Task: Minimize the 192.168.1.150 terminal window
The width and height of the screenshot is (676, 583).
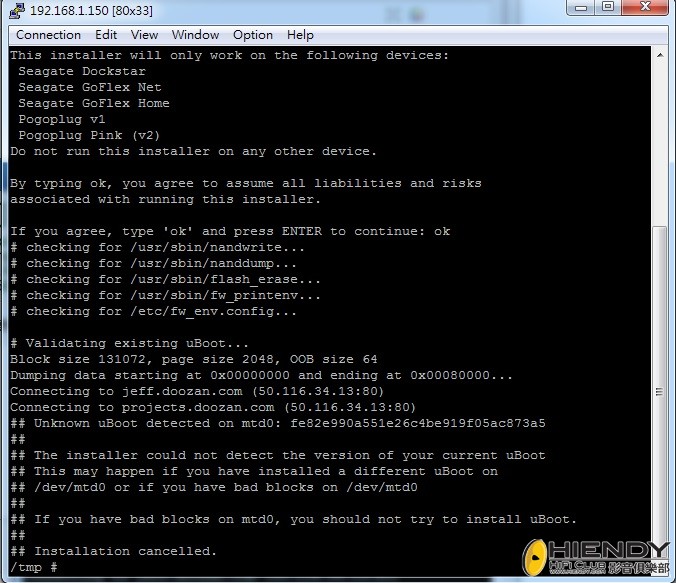Action: [581, 9]
